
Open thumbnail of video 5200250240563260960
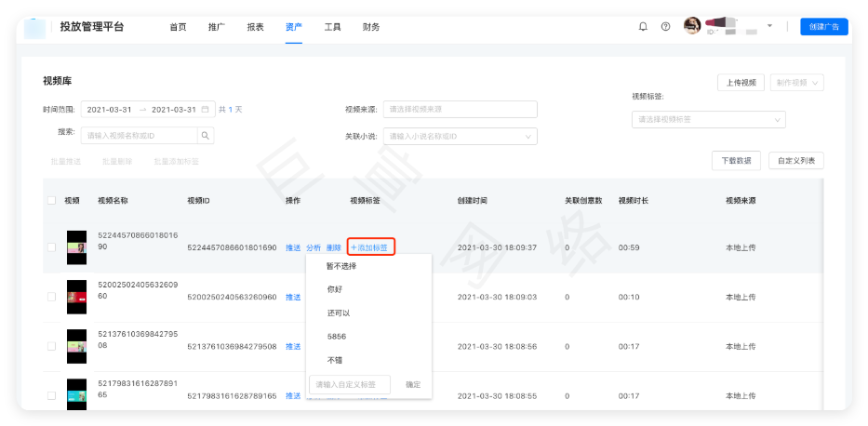point(77,297)
